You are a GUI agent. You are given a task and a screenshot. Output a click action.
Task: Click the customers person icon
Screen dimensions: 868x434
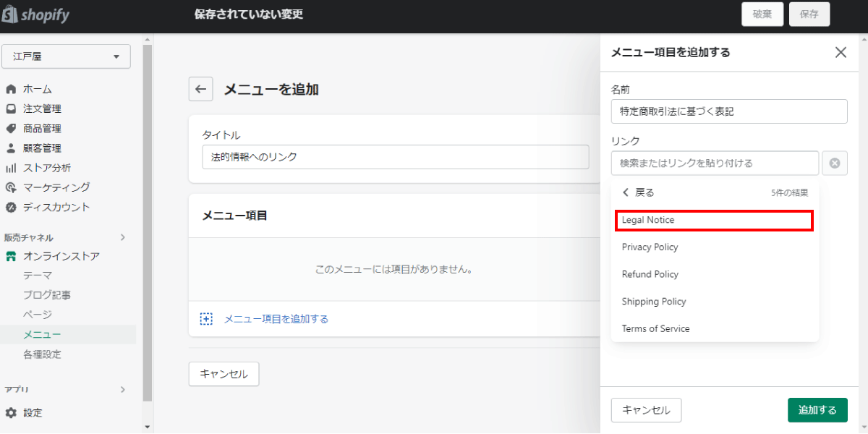[x=11, y=148]
